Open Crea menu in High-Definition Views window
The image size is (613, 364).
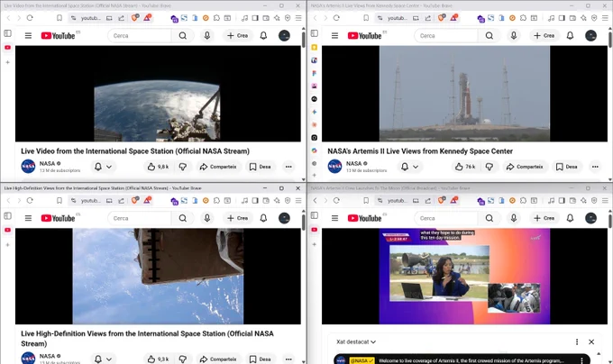point(237,218)
